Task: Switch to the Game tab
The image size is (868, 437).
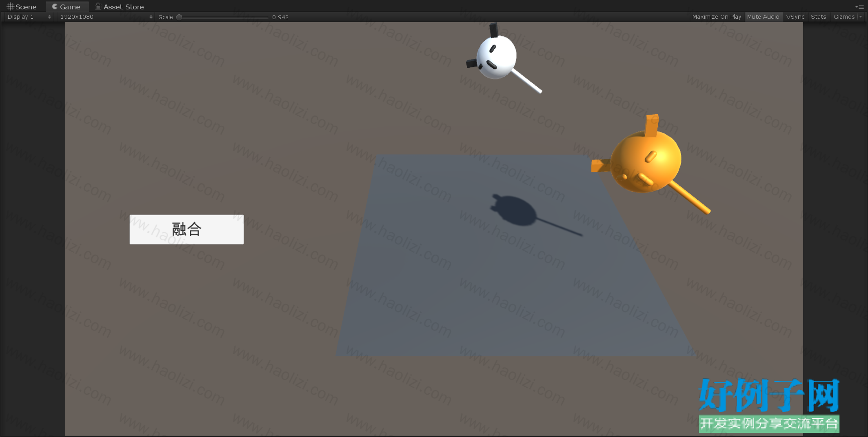Action: pyautogui.click(x=67, y=7)
